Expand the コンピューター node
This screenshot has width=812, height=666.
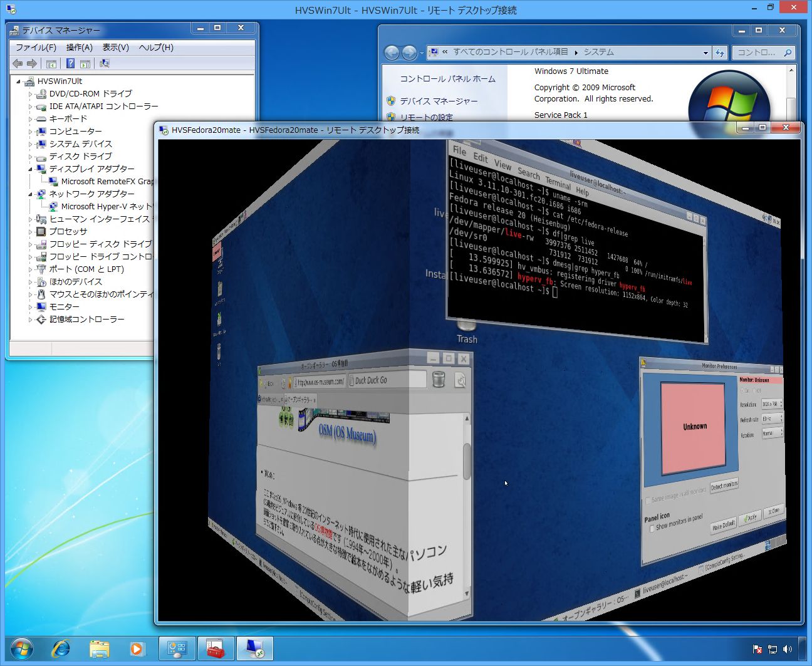[x=30, y=132]
